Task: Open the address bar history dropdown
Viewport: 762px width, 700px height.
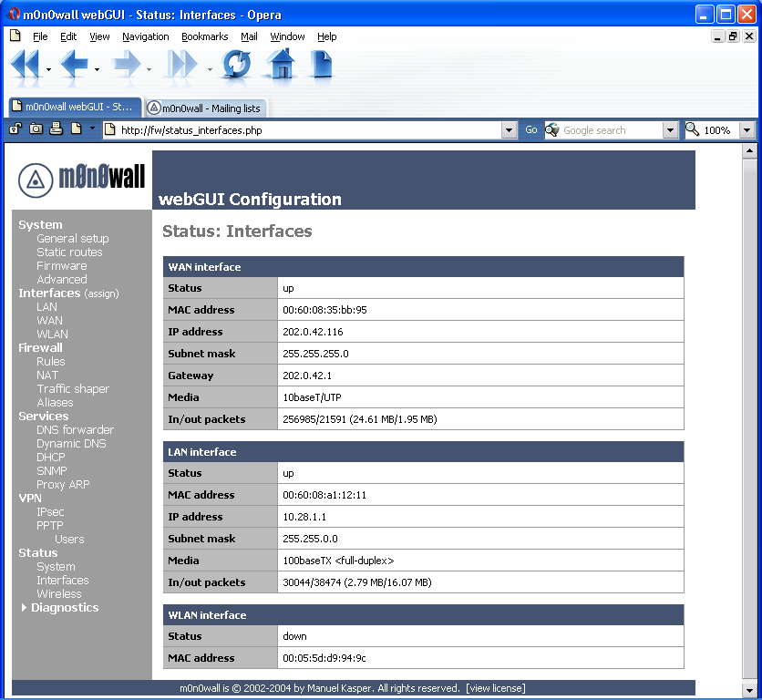Action: click(510, 129)
